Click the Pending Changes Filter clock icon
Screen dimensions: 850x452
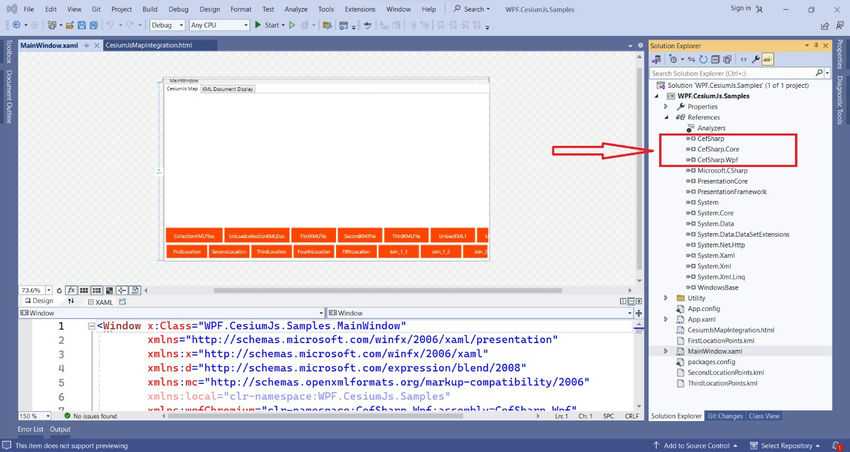tap(674, 60)
